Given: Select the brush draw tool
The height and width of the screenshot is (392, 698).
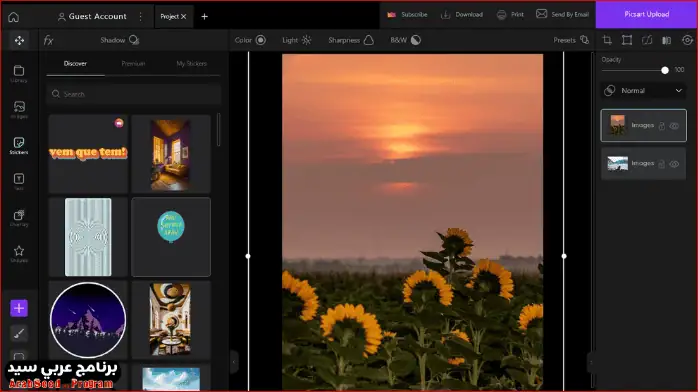Looking at the screenshot, I should [19, 333].
